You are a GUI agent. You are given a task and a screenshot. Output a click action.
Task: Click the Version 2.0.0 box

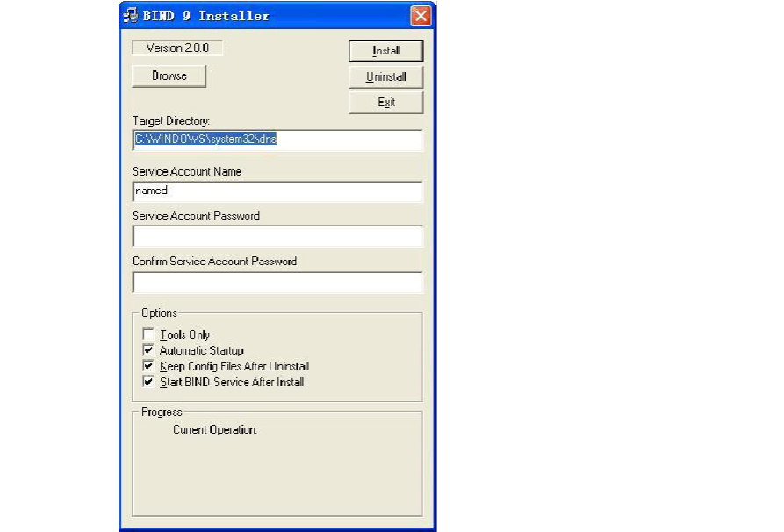[x=177, y=48]
